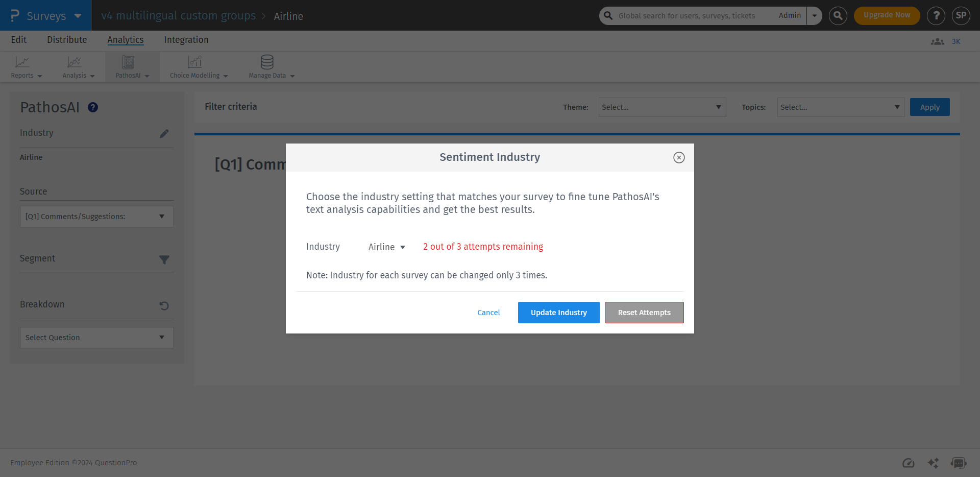Expand the Topics selector
980x477 pixels.
coord(840,107)
